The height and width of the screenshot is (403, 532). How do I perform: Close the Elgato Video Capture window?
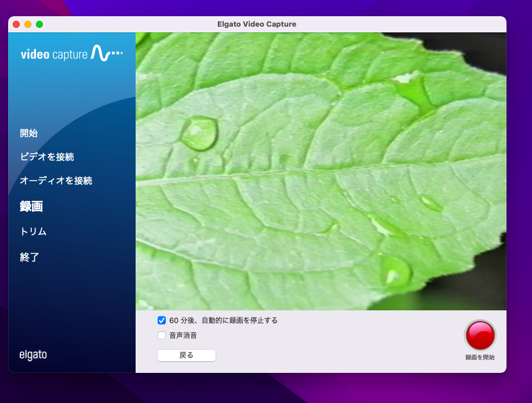pyautogui.click(x=16, y=24)
